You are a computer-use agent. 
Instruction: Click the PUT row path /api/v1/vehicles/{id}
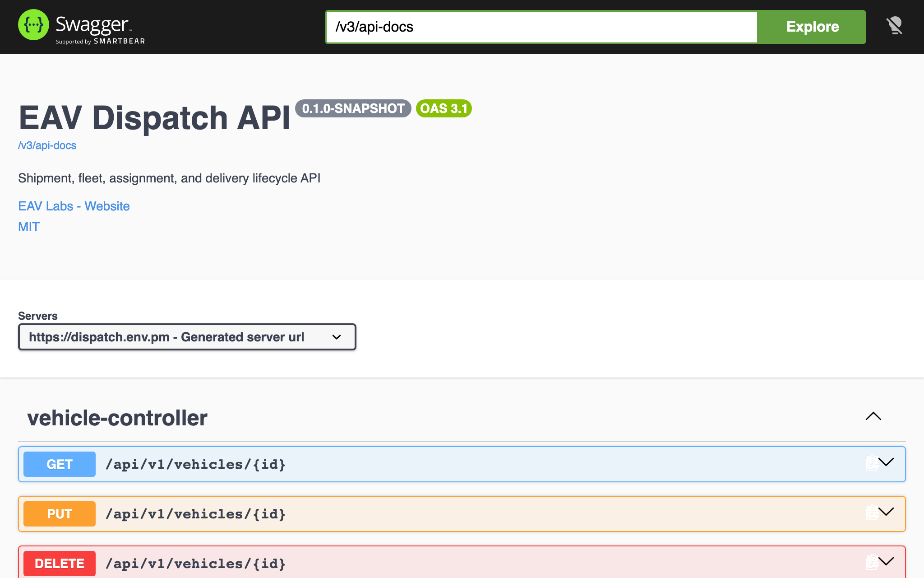point(195,514)
